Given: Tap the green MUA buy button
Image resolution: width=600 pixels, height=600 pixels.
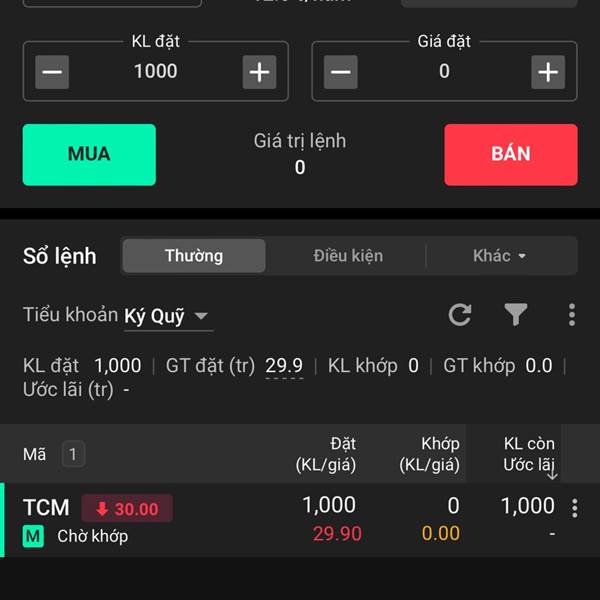Looking at the screenshot, I should click(89, 155).
